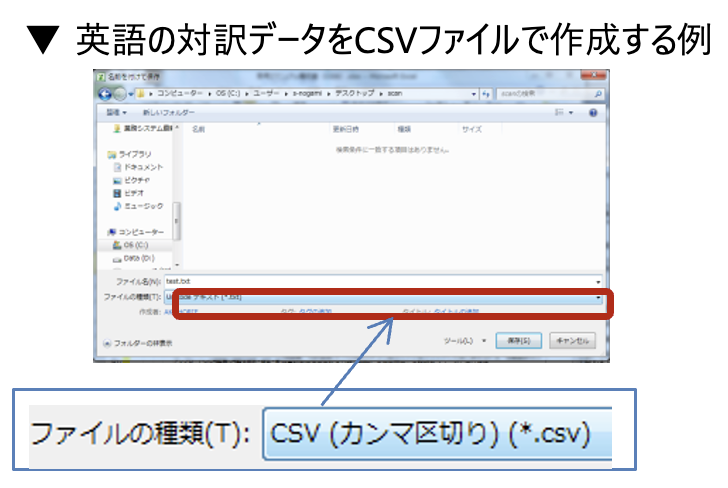Click the change view icon in toolbar
Viewport: 728px width, 488px height.
click(x=559, y=112)
